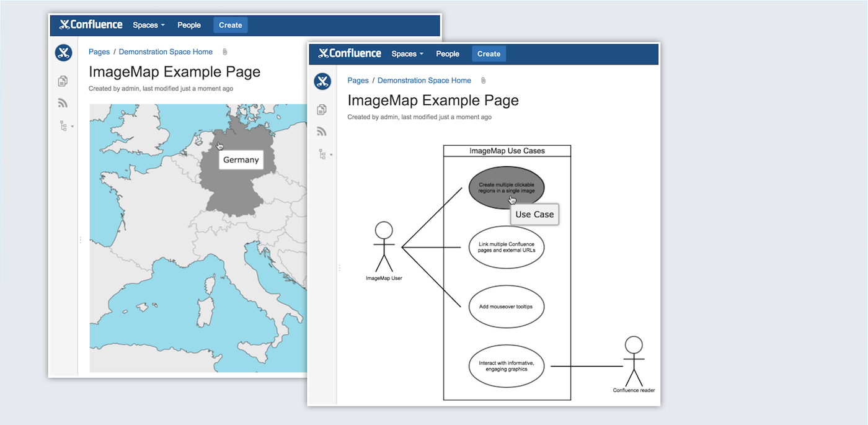Click the Create button in the front window
868x425 pixels.
tap(489, 54)
